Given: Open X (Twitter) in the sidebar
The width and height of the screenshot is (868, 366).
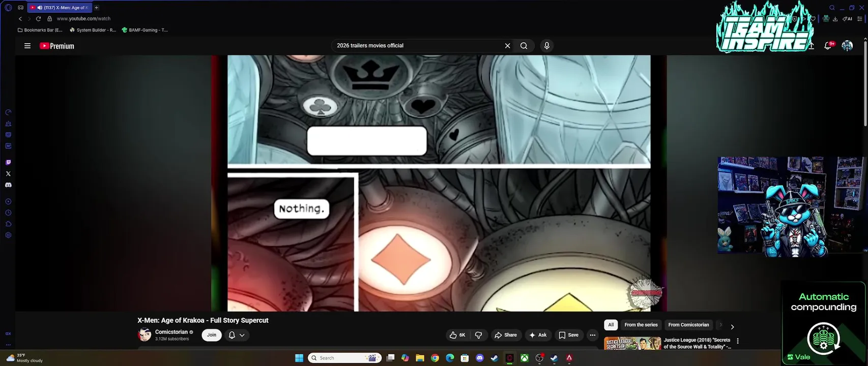Looking at the screenshot, I should (x=8, y=174).
